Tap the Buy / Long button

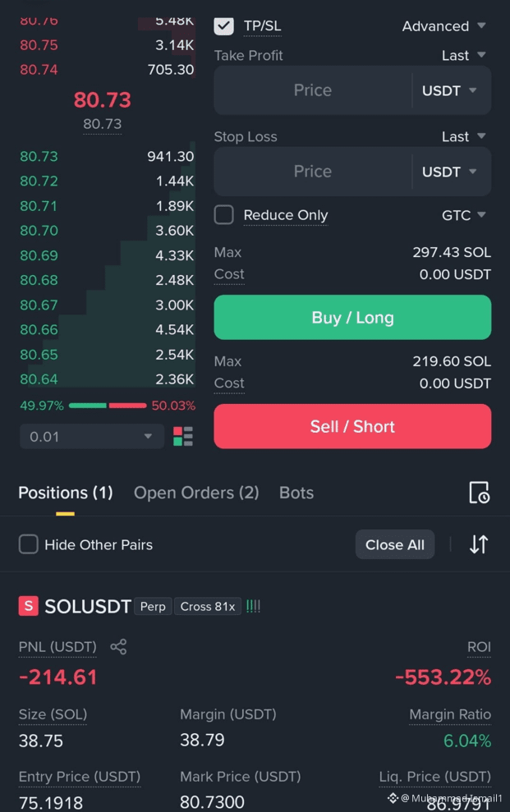[352, 318]
